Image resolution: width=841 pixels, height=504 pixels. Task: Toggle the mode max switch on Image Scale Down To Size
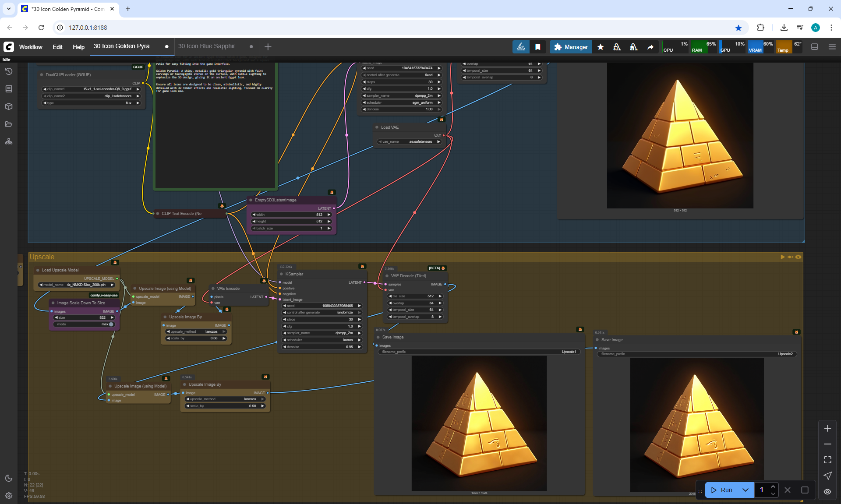[x=110, y=324]
